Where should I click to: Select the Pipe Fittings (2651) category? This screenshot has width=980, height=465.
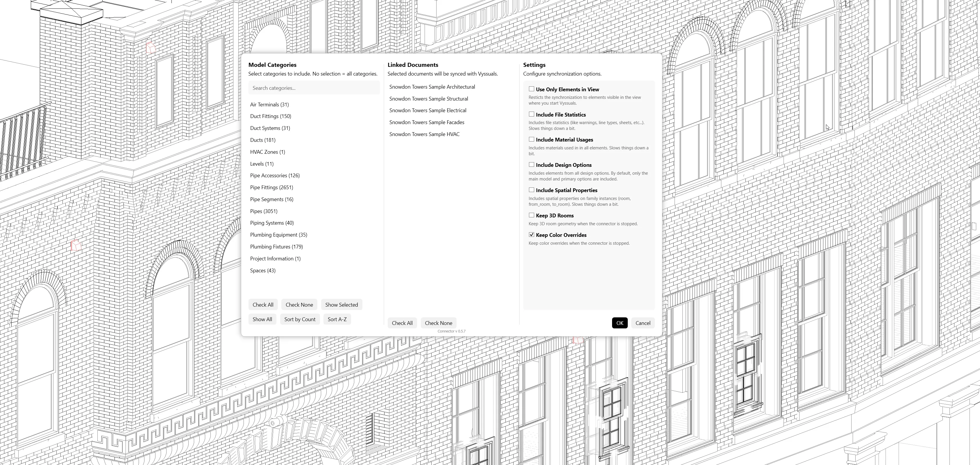coord(272,187)
